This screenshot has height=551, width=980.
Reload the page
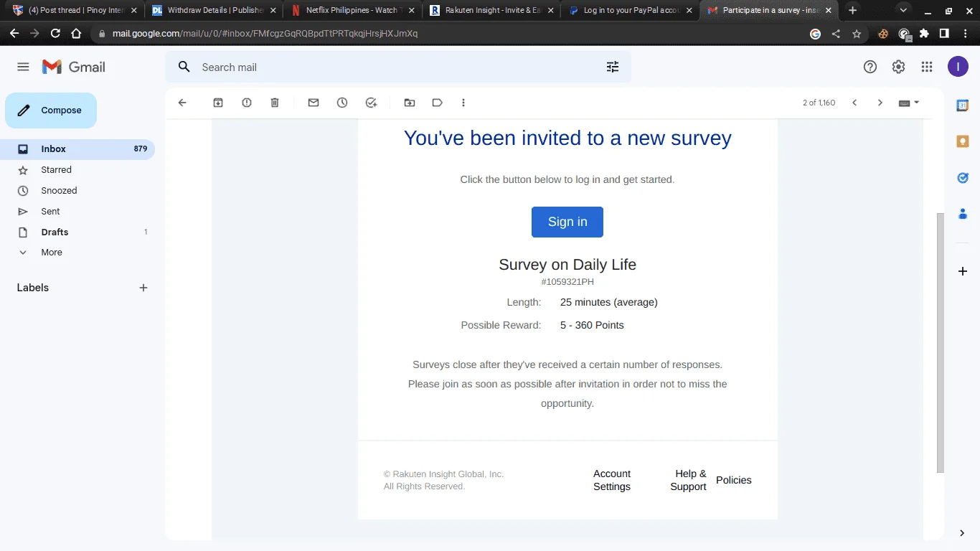coord(55,34)
